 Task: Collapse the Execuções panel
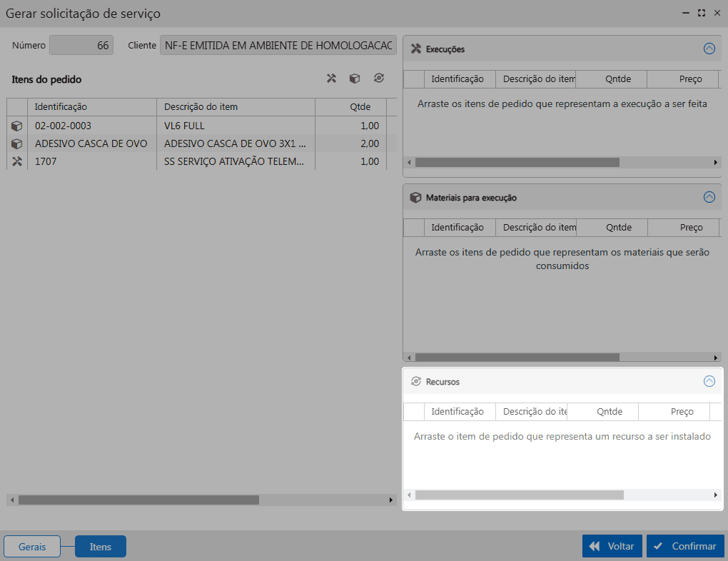point(709,49)
